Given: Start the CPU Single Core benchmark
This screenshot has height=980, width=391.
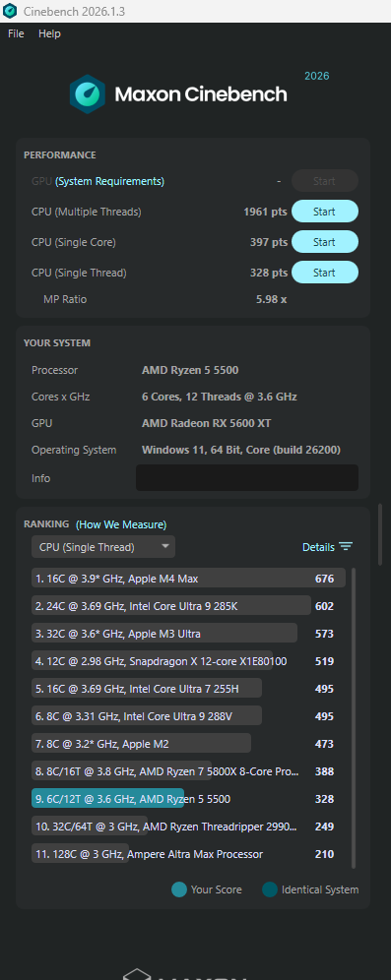Looking at the screenshot, I should point(325,242).
